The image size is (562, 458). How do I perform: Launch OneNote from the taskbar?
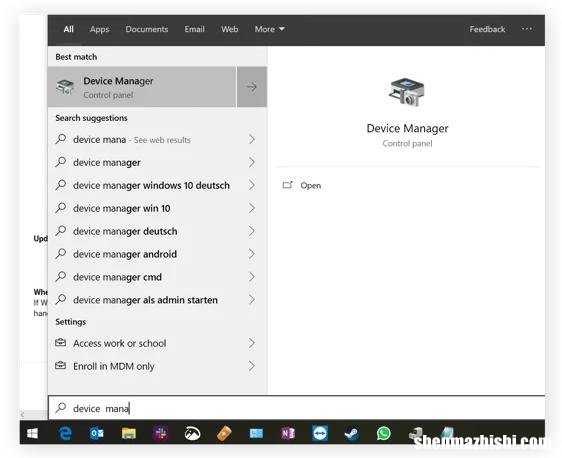[x=288, y=433]
